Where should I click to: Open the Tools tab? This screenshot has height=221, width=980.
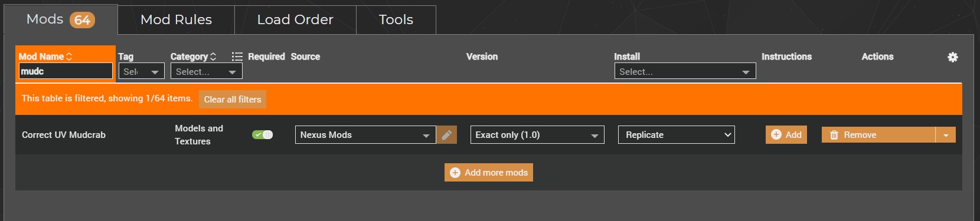click(396, 19)
